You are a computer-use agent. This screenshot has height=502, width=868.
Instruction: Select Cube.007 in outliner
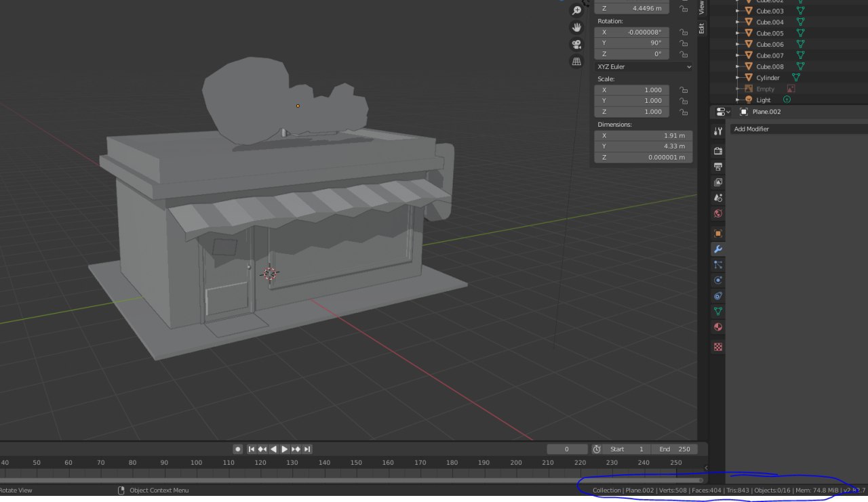770,56
